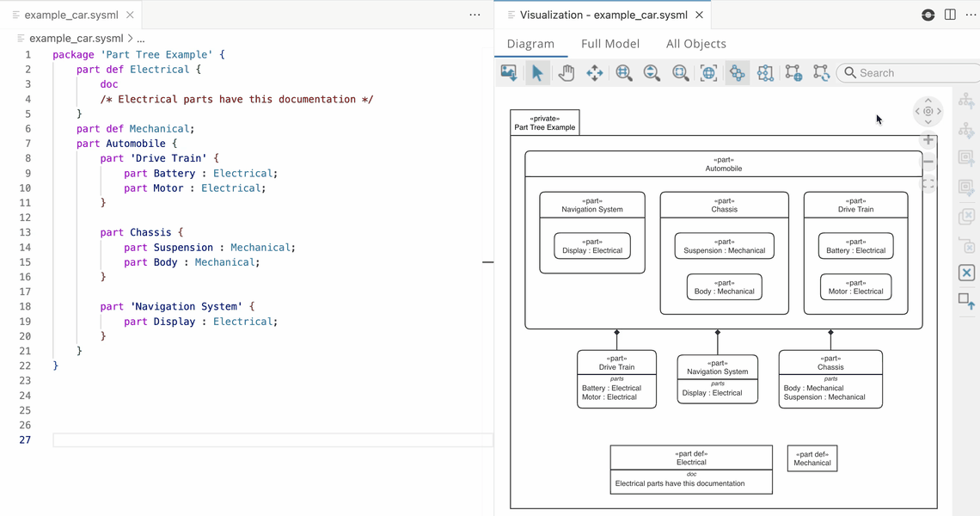Select the pointer selection tool
Image resolution: width=980 pixels, height=516 pixels.
[537, 72]
